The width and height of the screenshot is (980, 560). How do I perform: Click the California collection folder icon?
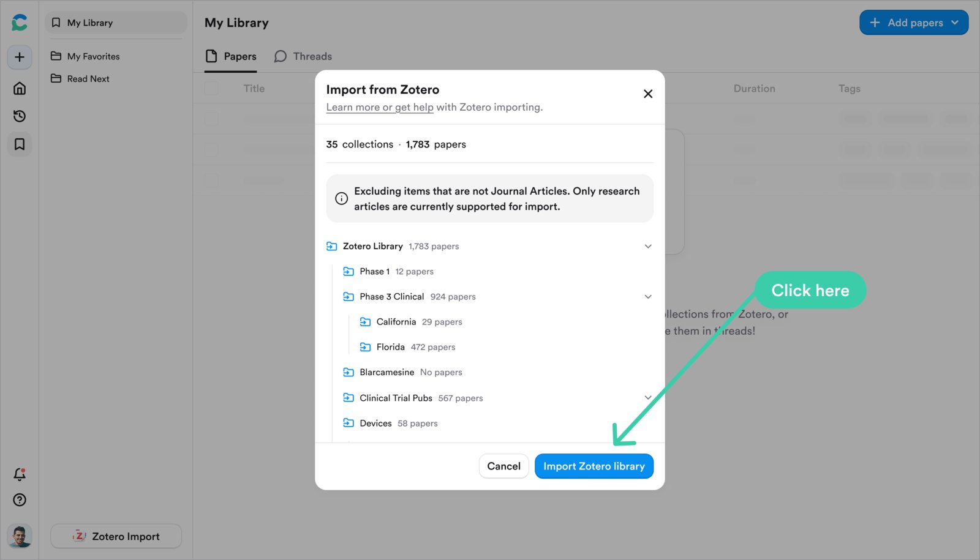[366, 322]
